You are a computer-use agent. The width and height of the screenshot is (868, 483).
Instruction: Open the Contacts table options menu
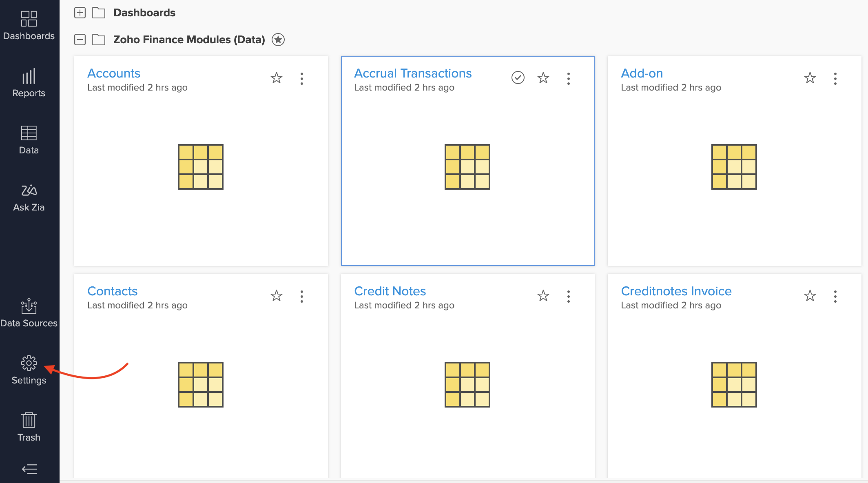(x=302, y=296)
